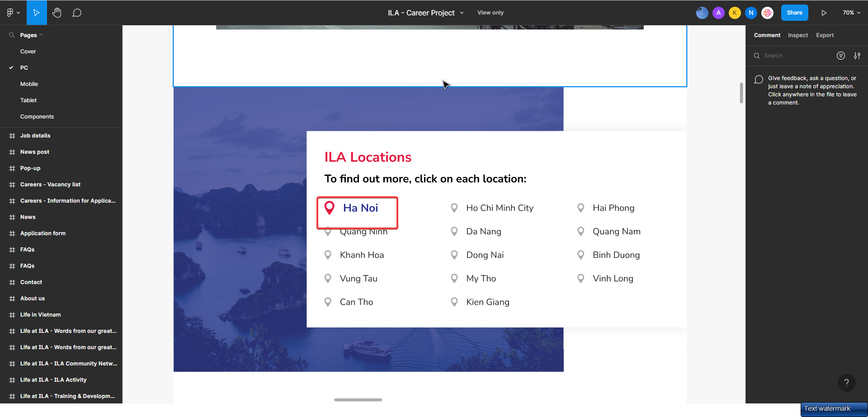The width and height of the screenshot is (868, 417).
Task: Open the comment settings sliders icon
Action: [x=857, y=56]
